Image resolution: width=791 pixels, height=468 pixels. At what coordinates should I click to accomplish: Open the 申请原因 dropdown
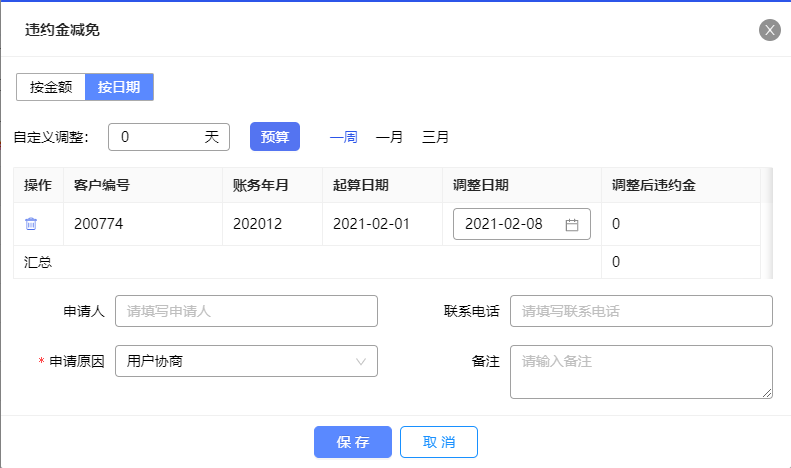point(246,361)
